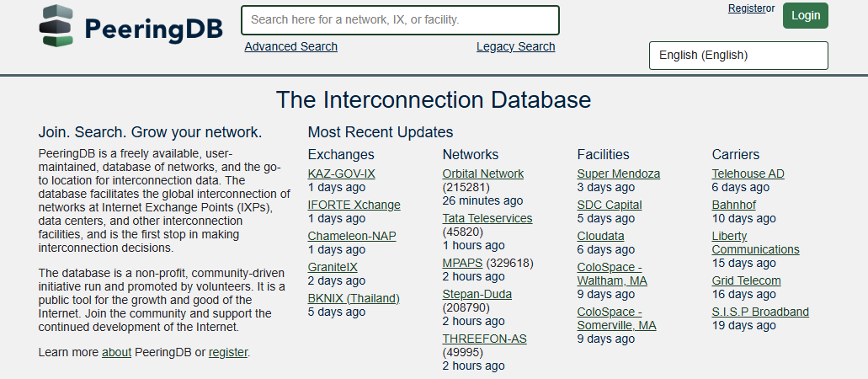Image resolution: width=868 pixels, height=379 pixels.
Task: Click the 'Exchanges' column heading
Action: click(341, 154)
